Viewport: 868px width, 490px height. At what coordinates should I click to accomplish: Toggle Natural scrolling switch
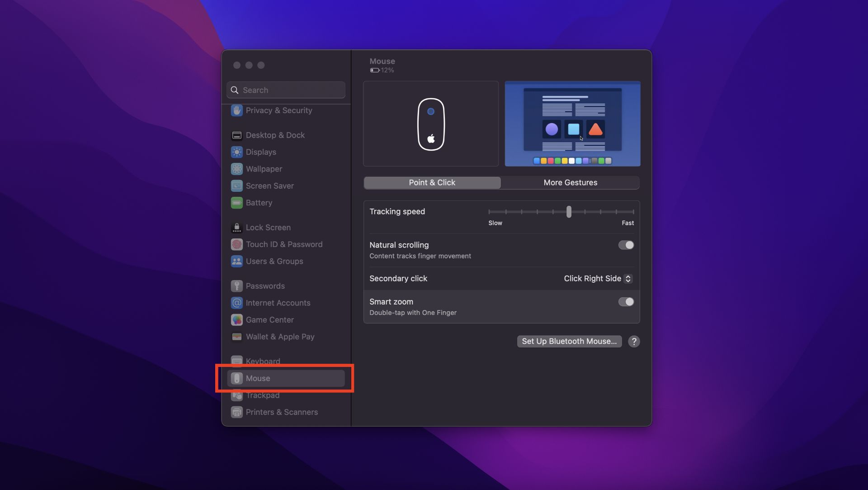(626, 245)
